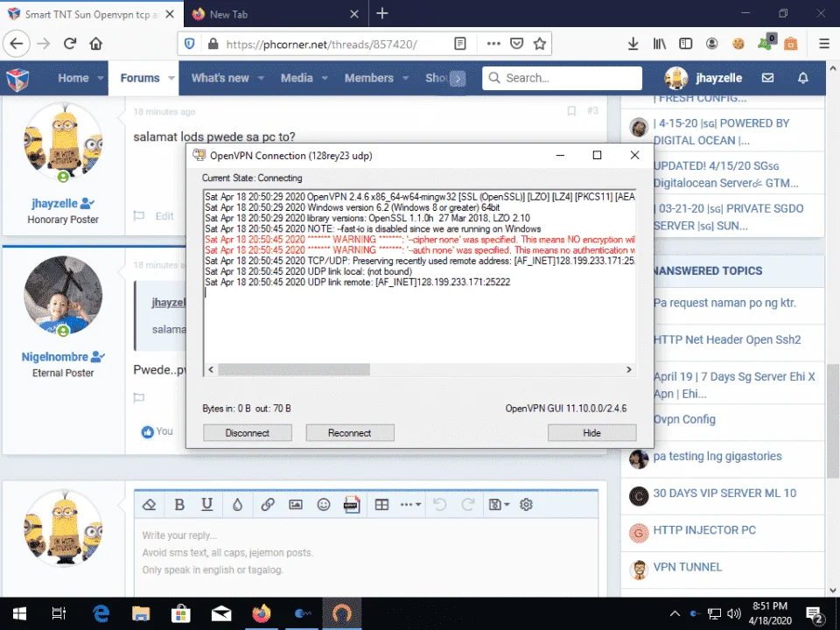Expand the Media dropdown arrow
The height and width of the screenshot is (630, 840).
point(324,78)
